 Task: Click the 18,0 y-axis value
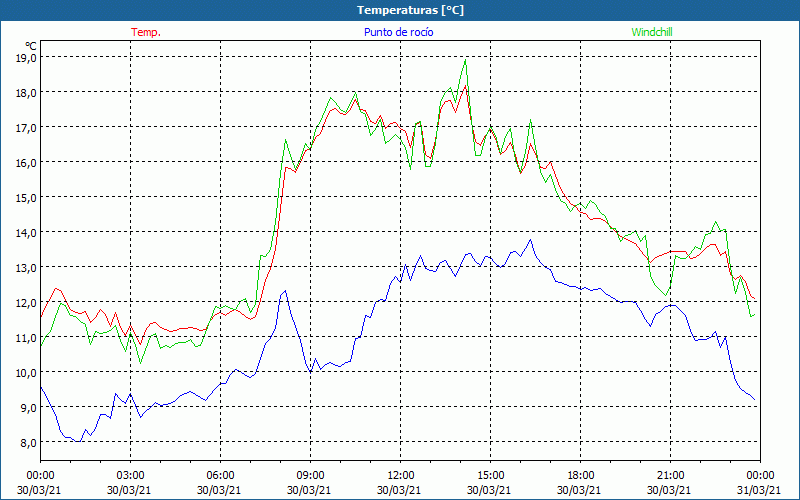point(26,93)
